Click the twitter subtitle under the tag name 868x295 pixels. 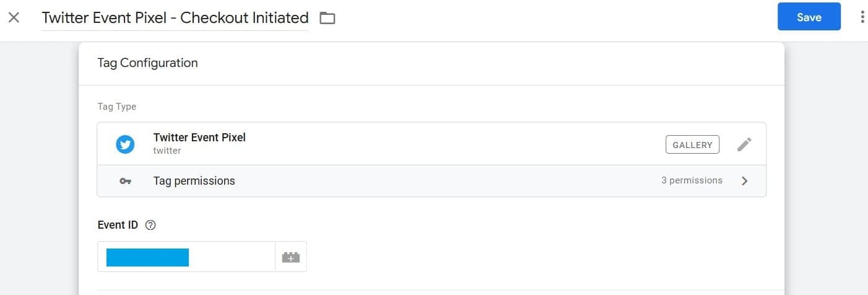(167, 151)
